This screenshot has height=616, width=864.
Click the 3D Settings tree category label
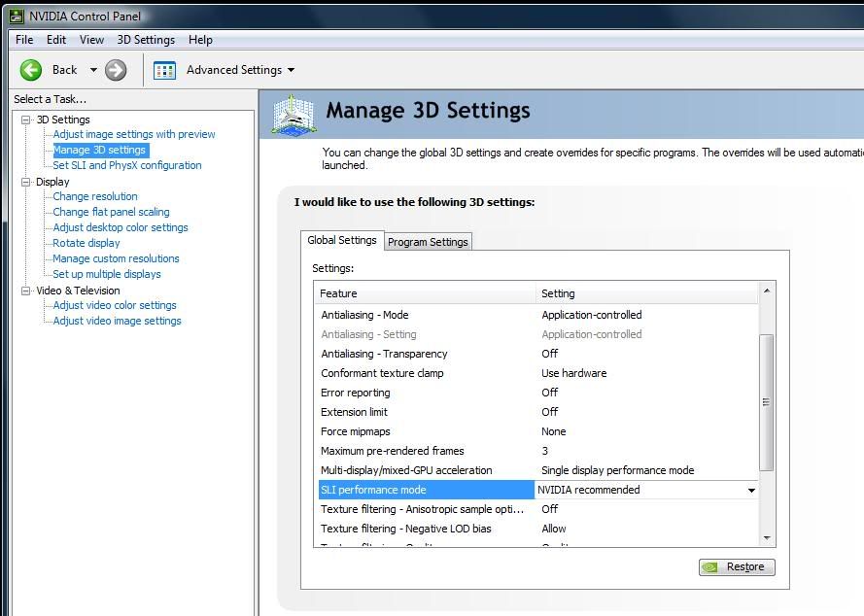coord(63,120)
